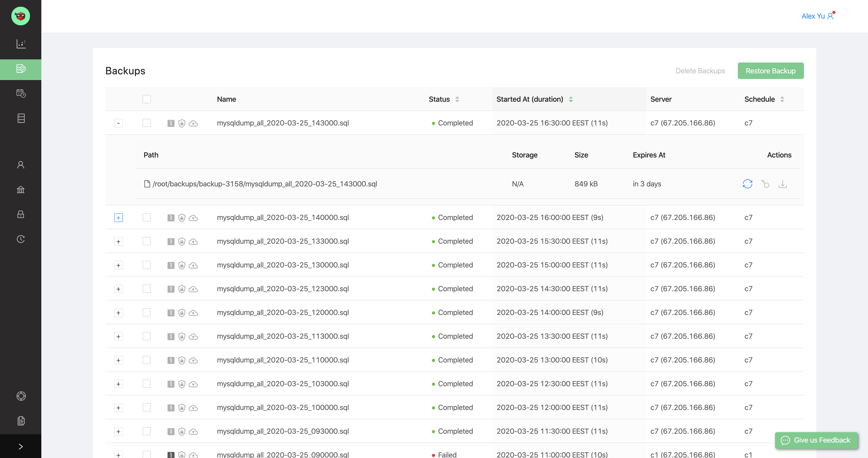Open the billing bank icon in sidebar
Image resolution: width=868 pixels, height=458 pixels.
(x=21, y=189)
